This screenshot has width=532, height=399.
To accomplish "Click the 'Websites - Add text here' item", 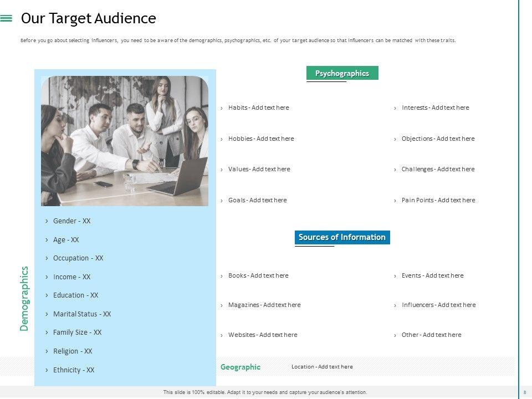I will pyautogui.click(x=263, y=335).
